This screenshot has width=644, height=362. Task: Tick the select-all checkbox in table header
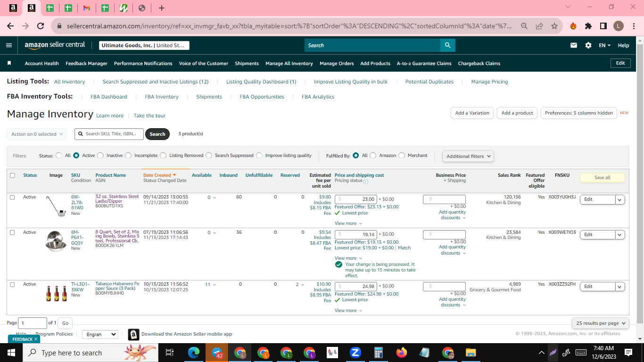pyautogui.click(x=12, y=175)
